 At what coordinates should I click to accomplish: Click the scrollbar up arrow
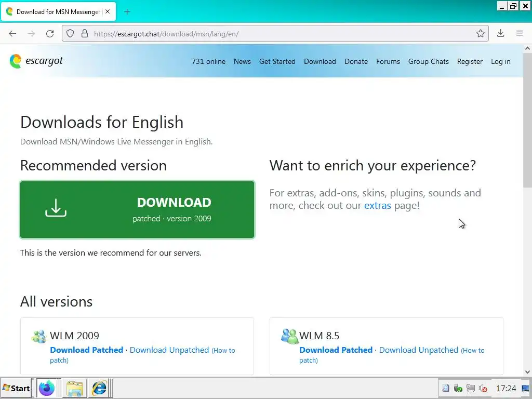[x=527, y=48]
